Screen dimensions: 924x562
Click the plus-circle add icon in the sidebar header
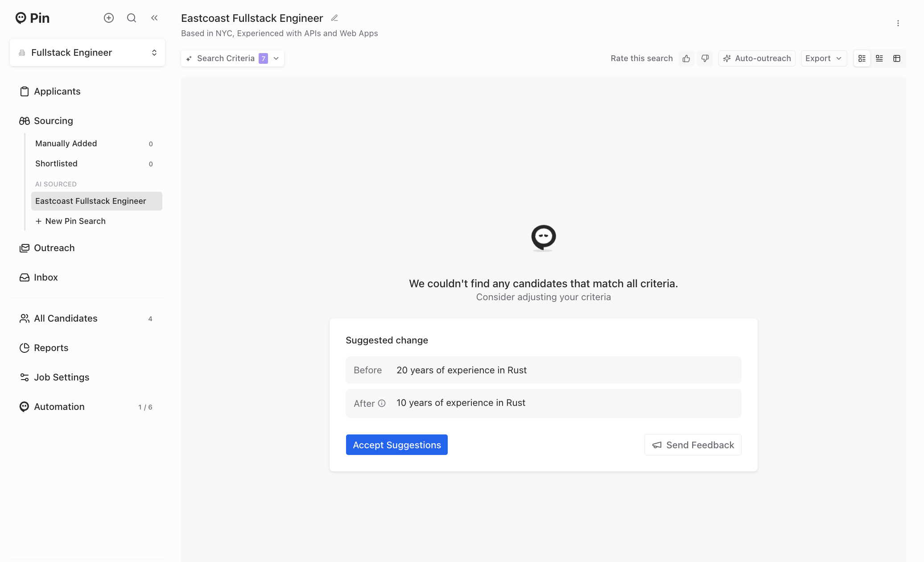click(x=109, y=18)
